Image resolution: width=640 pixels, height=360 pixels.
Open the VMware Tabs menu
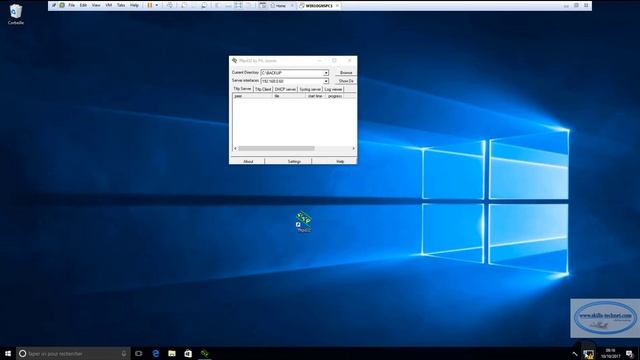(x=121, y=5)
